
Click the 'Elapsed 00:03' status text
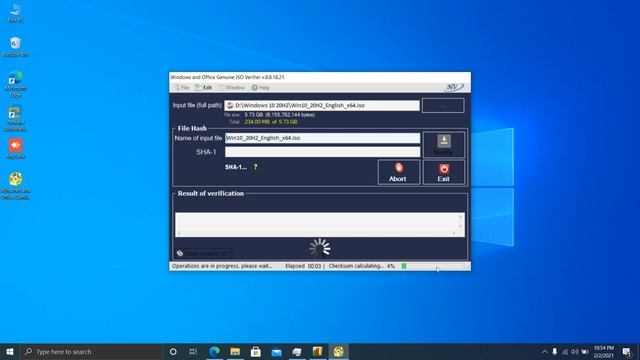(303, 266)
